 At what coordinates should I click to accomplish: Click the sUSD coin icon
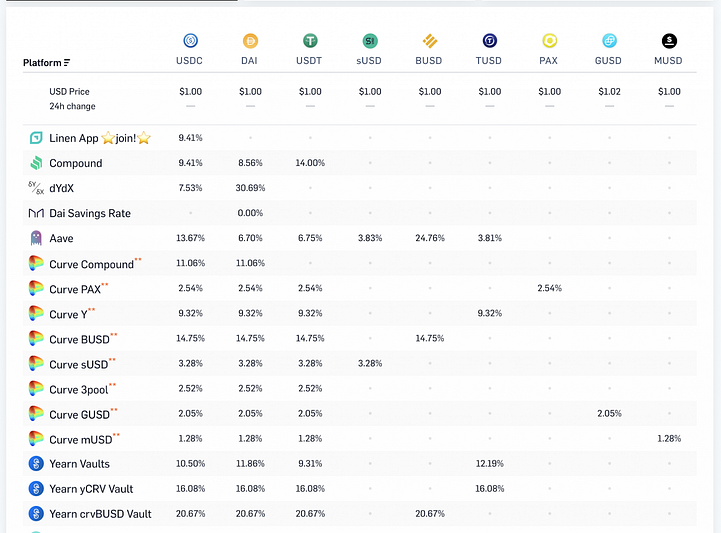coord(370,41)
